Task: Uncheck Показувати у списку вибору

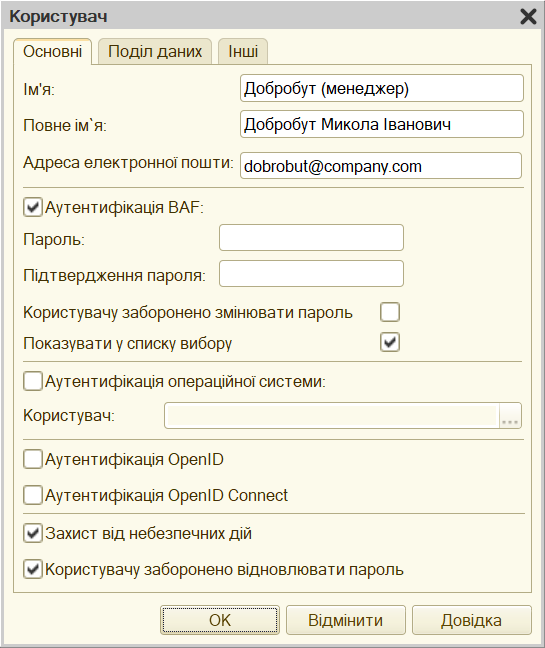Action: [390, 342]
